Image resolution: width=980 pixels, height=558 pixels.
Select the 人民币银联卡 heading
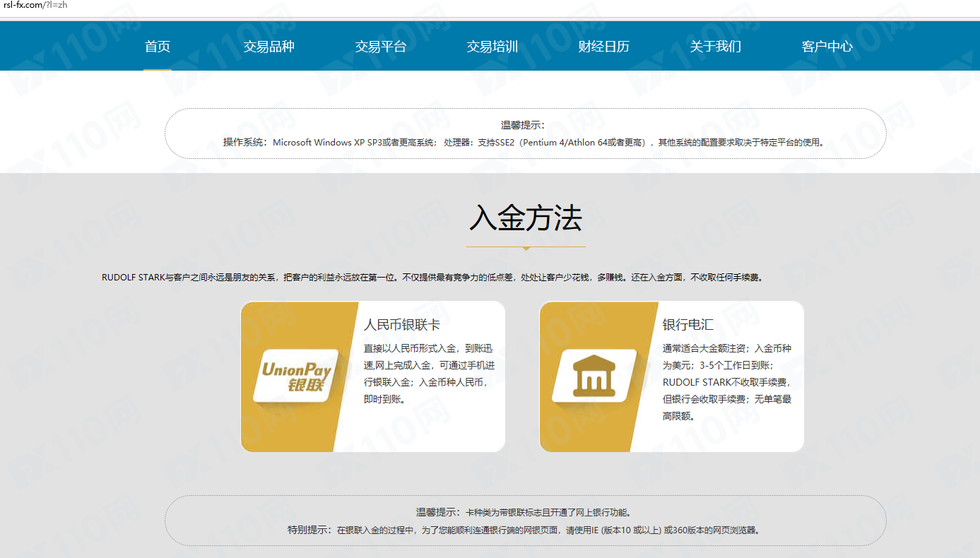tap(402, 325)
